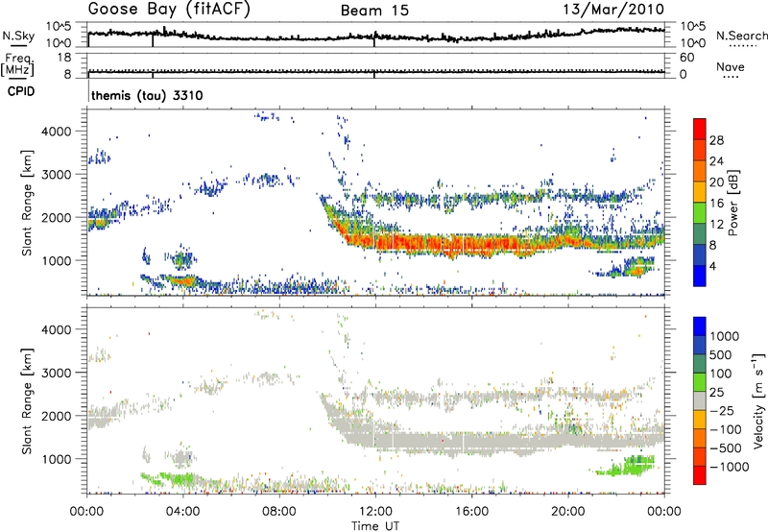Click the 'Velocity [m s-1]' colorbar title
The height and width of the screenshot is (532, 768).
click(759, 400)
